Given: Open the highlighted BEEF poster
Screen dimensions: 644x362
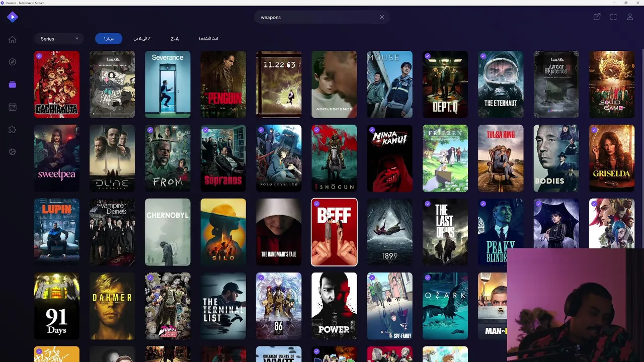Looking at the screenshot, I should [x=334, y=232].
